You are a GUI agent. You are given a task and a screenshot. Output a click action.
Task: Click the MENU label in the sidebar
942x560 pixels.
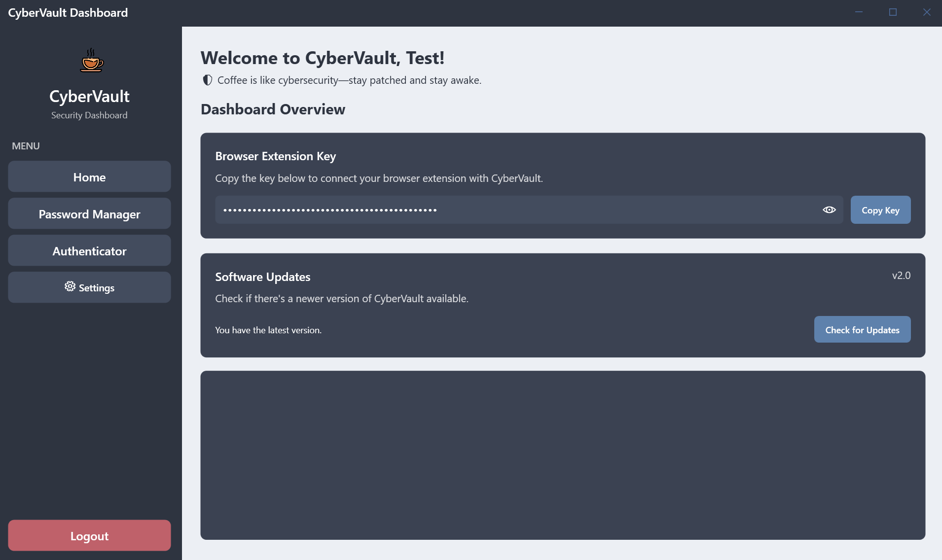(26, 146)
